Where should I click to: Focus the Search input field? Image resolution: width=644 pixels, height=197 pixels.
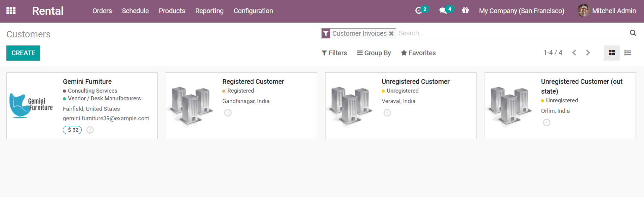point(513,33)
